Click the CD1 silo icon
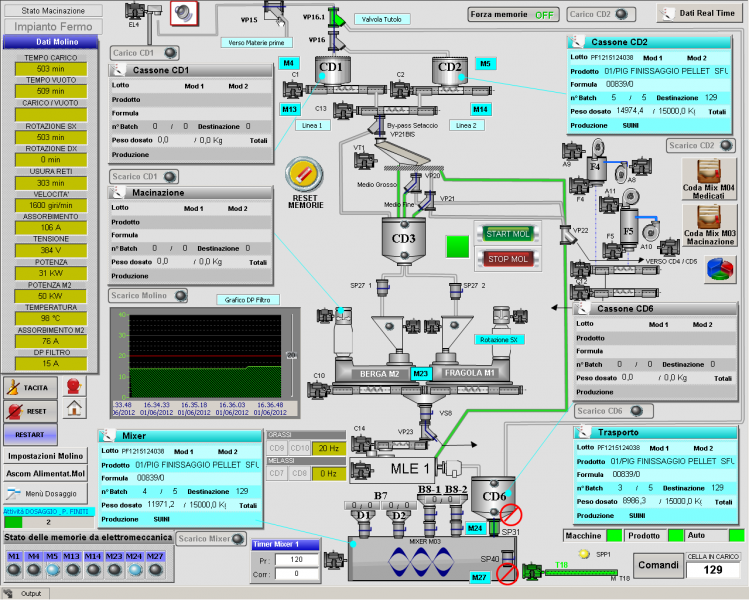This screenshot has height=600, width=749. click(332, 70)
